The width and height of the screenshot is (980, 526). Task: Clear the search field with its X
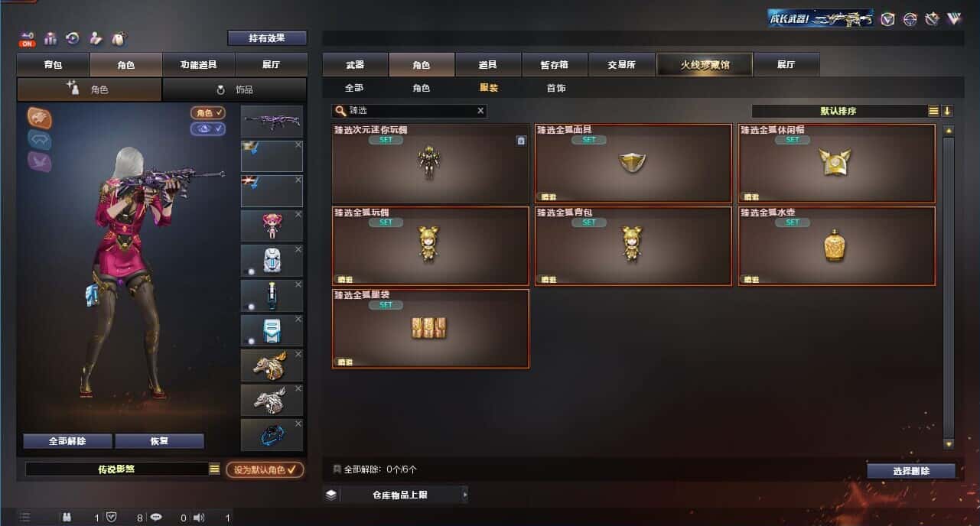pos(480,111)
